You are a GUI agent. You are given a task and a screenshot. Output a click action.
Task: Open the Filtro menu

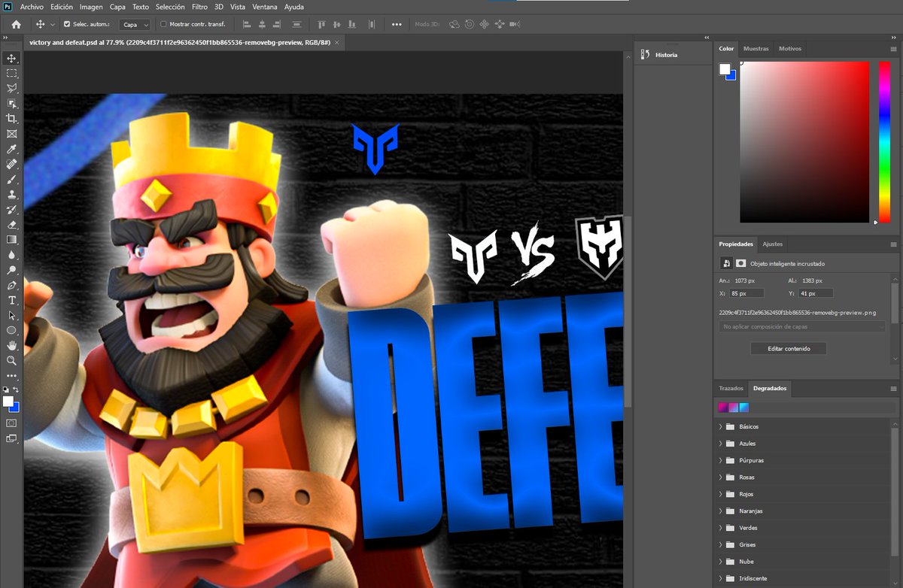click(x=199, y=6)
